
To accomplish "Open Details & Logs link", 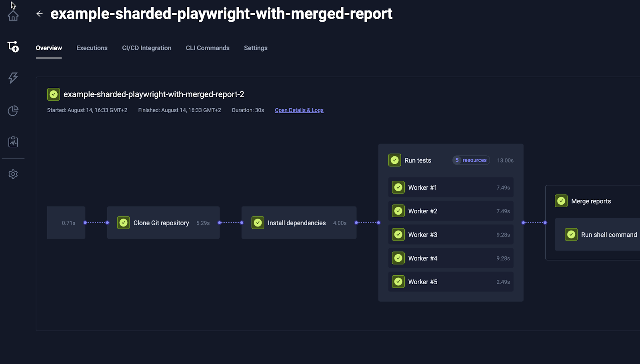I will (x=299, y=110).
